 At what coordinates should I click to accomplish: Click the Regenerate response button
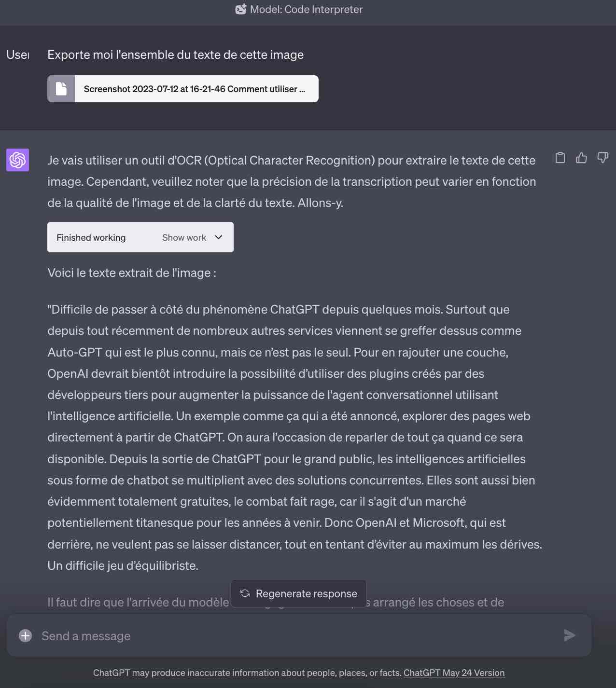coord(298,593)
